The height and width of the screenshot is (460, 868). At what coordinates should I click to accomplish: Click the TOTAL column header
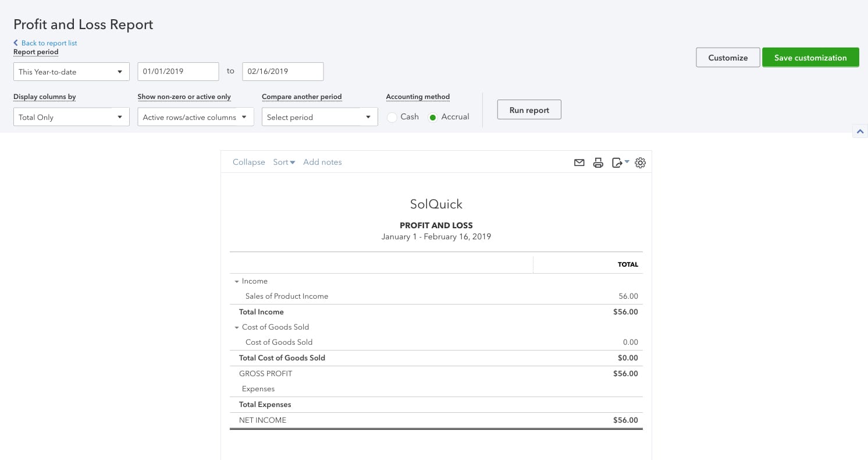click(628, 264)
